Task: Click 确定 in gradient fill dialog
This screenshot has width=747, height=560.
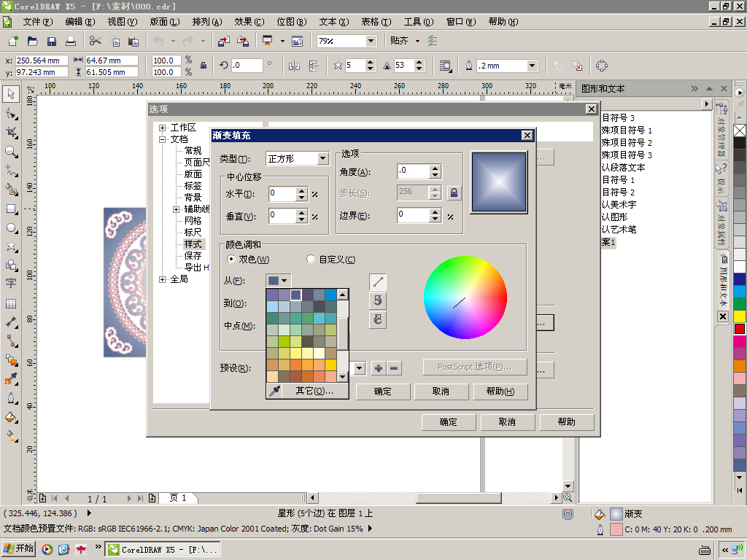Action: click(x=382, y=392)
